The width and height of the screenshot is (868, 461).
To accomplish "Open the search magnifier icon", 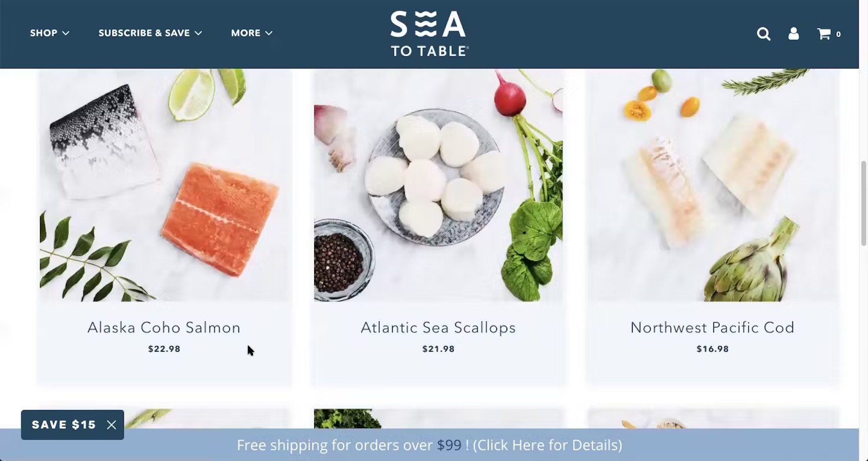I will [763, 34].
